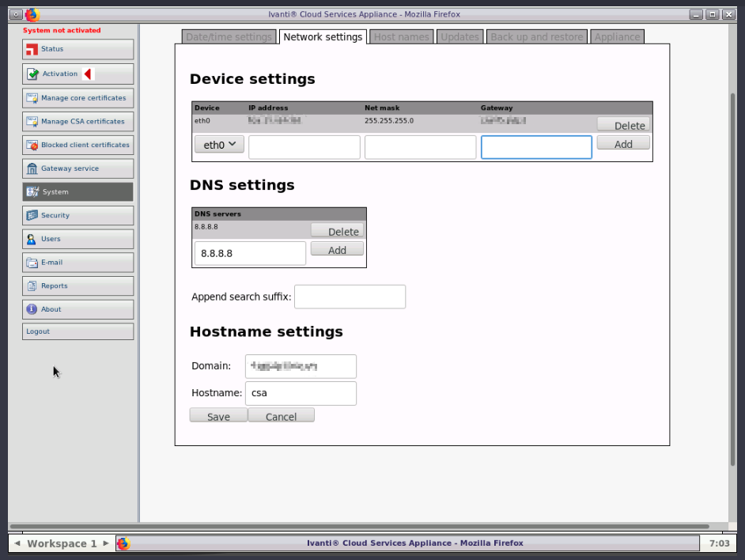Open the Gateway service settings
Screen dimensions: 745x560
pos(78,168)
